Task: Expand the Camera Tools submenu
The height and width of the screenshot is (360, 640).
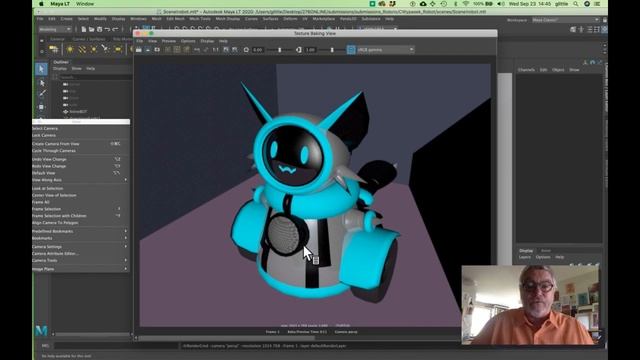Action: [x=81, y=260]
